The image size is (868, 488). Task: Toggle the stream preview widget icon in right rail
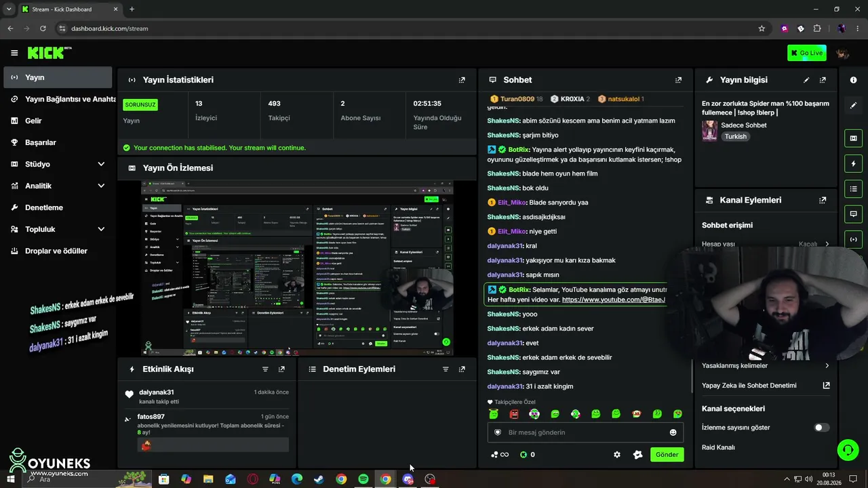pos(853,138)
